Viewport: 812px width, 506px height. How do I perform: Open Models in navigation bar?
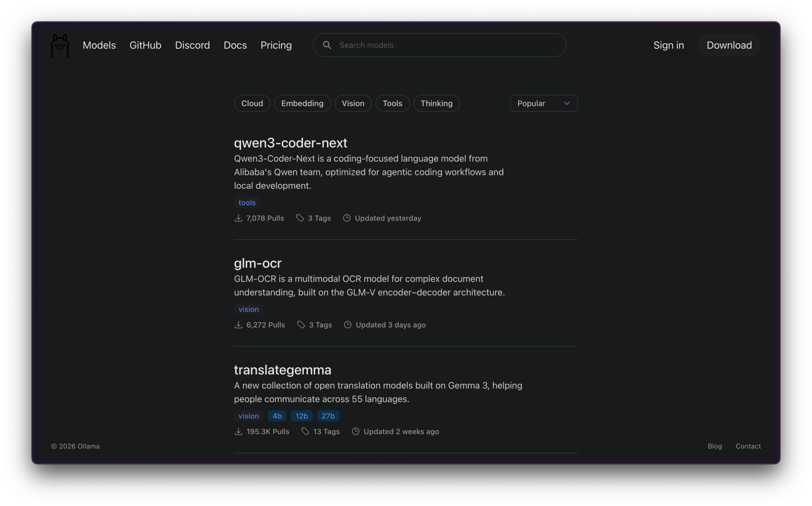[99, 45]
